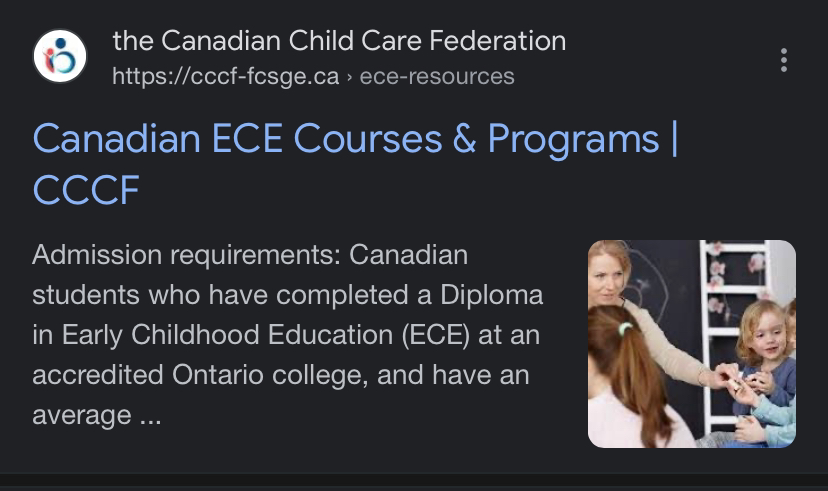Click the word Programs in the blue title
The height and width of the screenshot is (491, 828).
coord(573,140)
